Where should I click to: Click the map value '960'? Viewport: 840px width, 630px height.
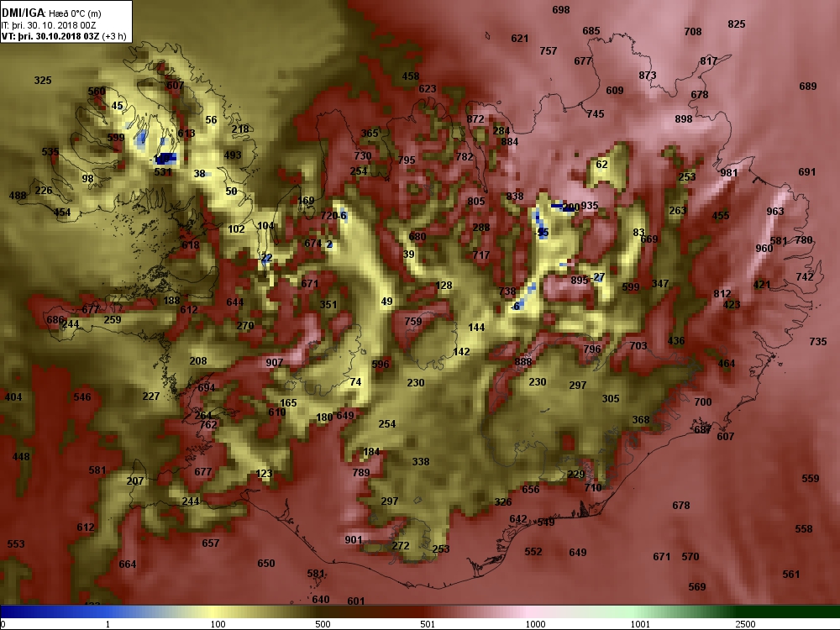click(764, 248)
